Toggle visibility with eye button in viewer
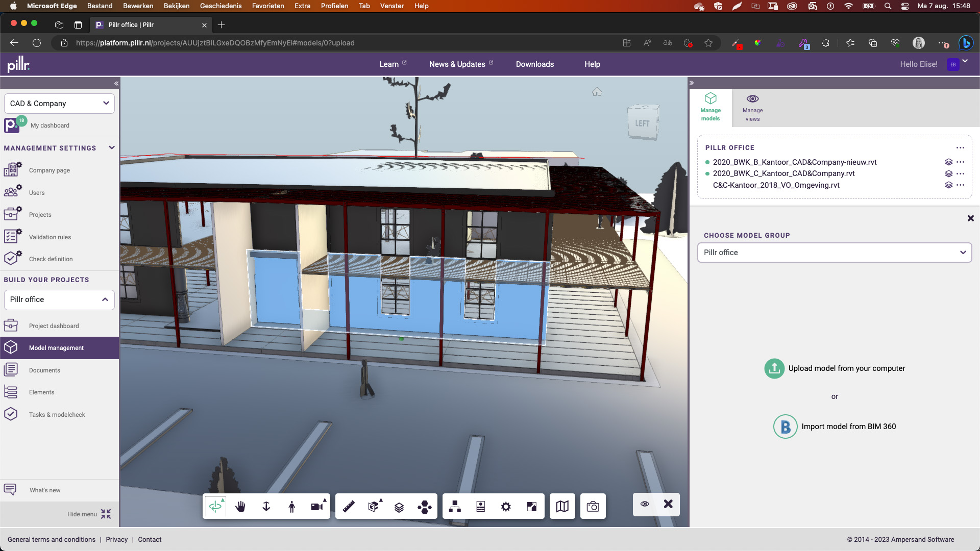This screenshot has width=980, height=551. pos(645,504)
